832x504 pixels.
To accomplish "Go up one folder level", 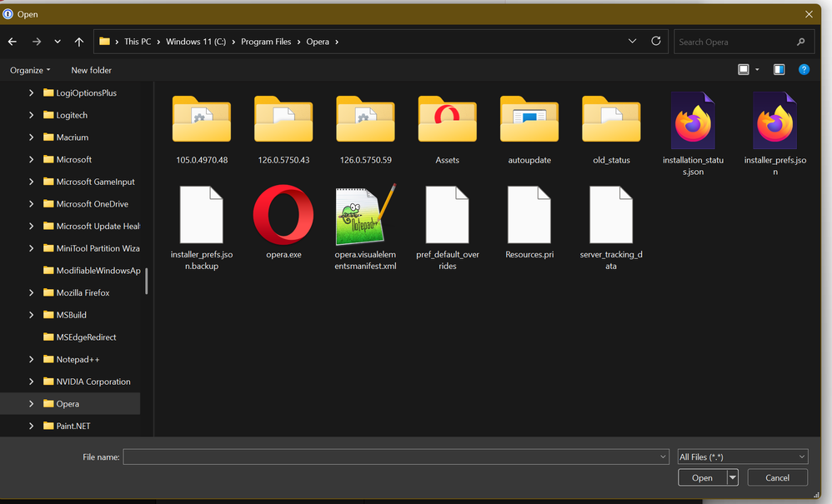I will click(79, 42).
